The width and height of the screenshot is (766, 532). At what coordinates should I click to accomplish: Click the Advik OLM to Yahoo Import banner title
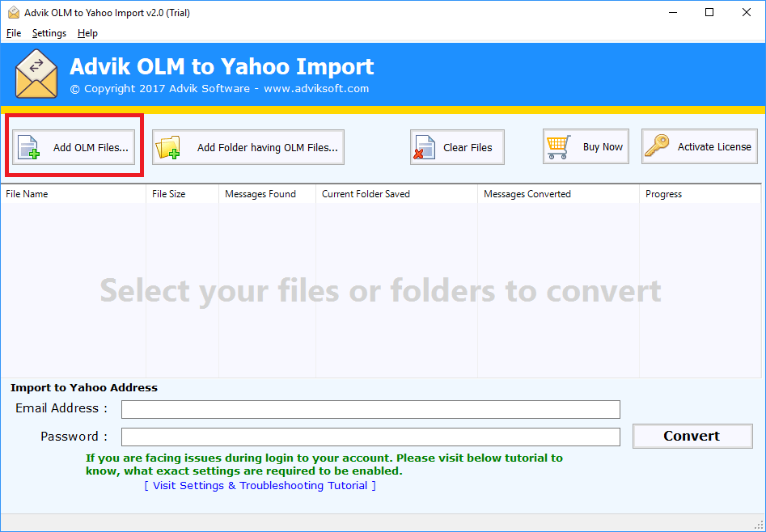tap(222, 66)
